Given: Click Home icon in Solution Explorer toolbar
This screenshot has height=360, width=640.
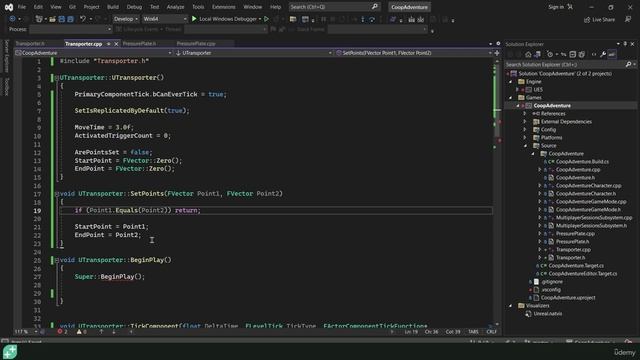Looking at the screenshot, I should (x=528, y=54).
